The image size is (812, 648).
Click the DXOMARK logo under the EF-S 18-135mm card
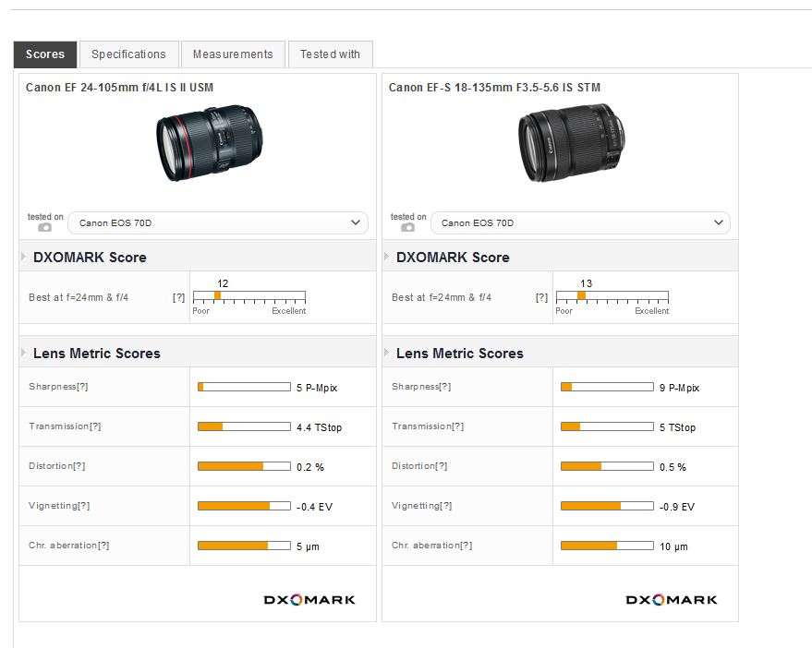coord(672,600)
